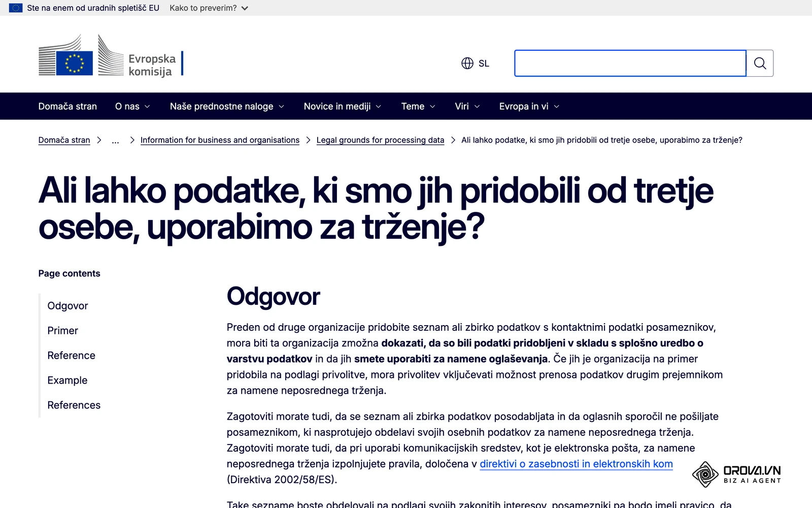Select SL language selector

[476, 63]
